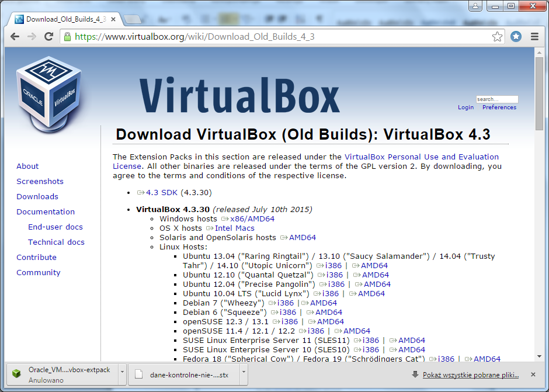This screenshot has height=392, width=549.
Task: Download the SLES10 AMD64 package
Action: coord(412,349)
